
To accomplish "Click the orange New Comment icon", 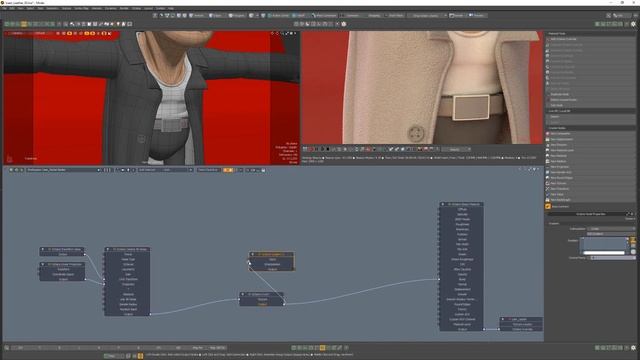I will pyautogui.click(x=548, y=207).
